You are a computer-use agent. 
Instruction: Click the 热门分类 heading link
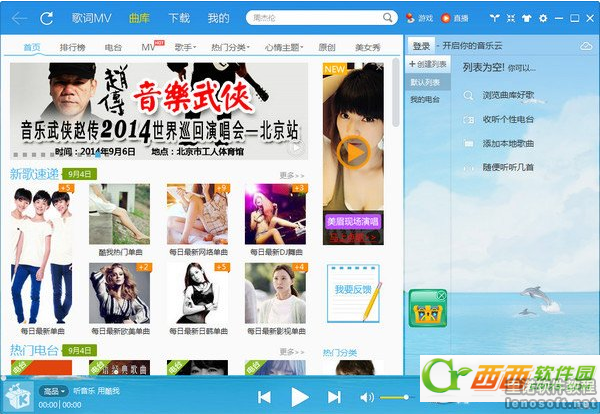point(340,352)
